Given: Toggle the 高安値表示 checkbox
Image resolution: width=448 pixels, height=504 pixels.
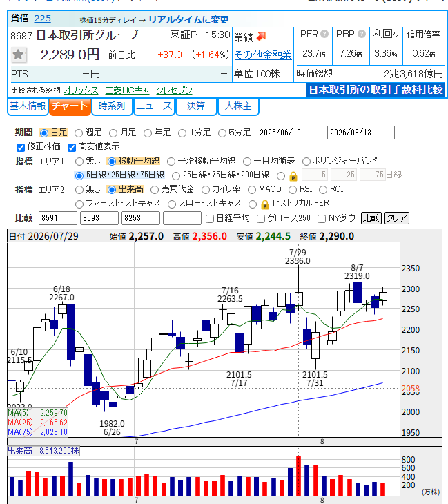Looking at the screenshot, I should (72, 148).
